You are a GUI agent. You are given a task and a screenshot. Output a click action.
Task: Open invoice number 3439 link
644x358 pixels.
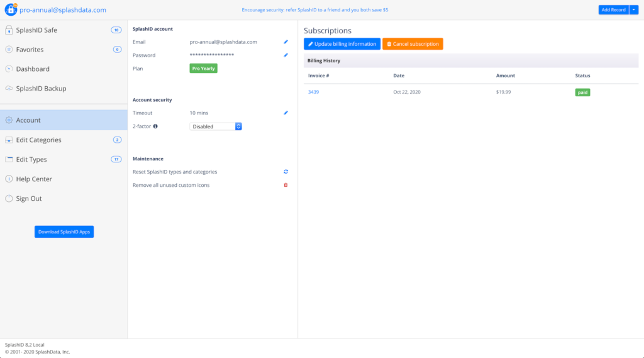click(313, 92)
